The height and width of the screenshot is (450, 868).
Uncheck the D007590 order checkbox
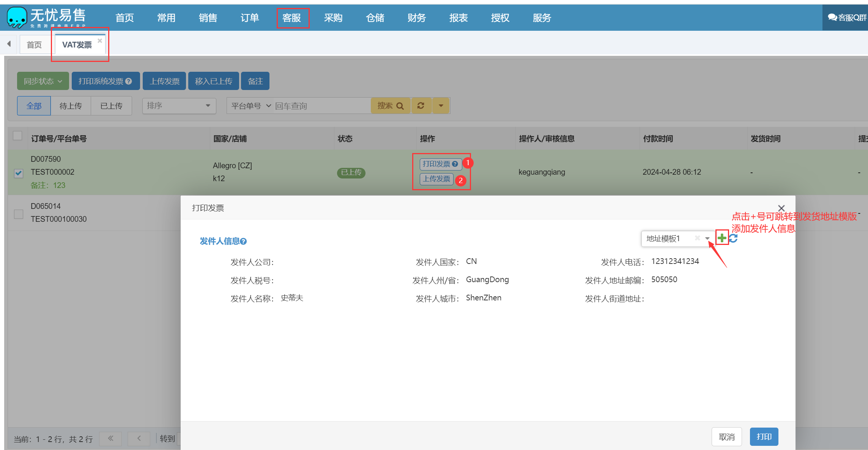click(19, 173)
